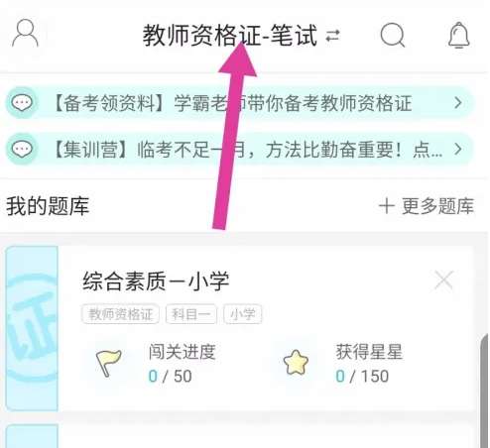This screenshot has width=490, height=448.
Task: Tap chat bubble icon beside 集训营
Action: click(22, 149)
